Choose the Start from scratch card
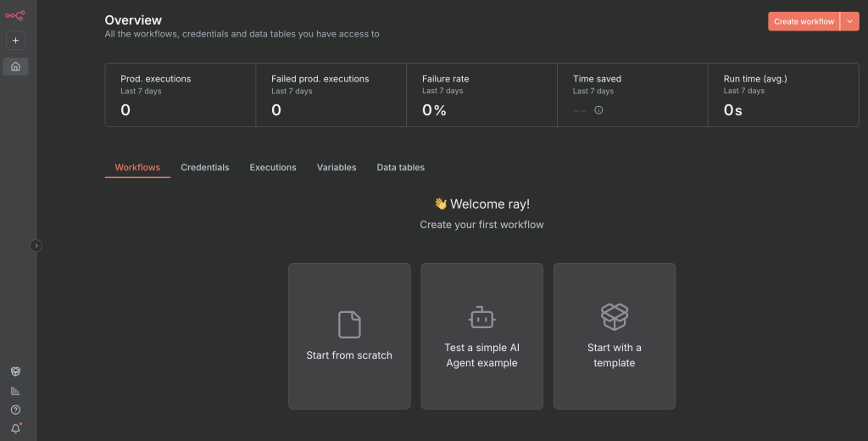868x441 pixels. [349, 336]
